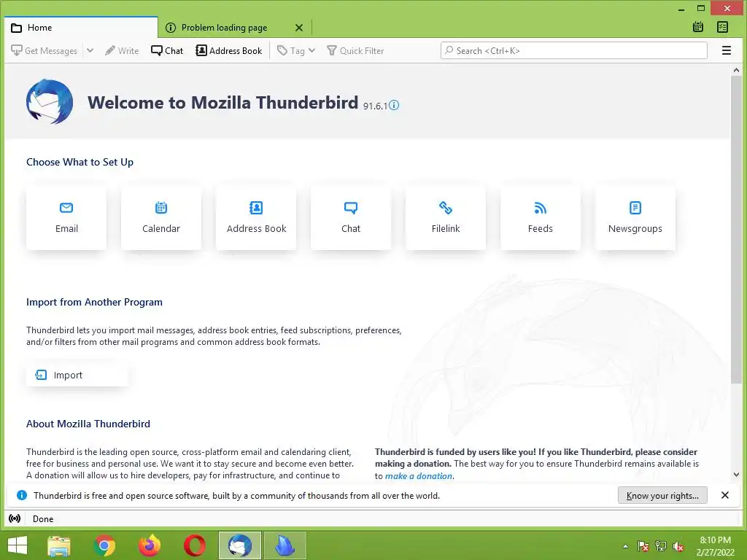Click the vertical scrollbar thumb
Image resolution: width=747 pixels, height=560 pixels.
(x=736, y=228)
